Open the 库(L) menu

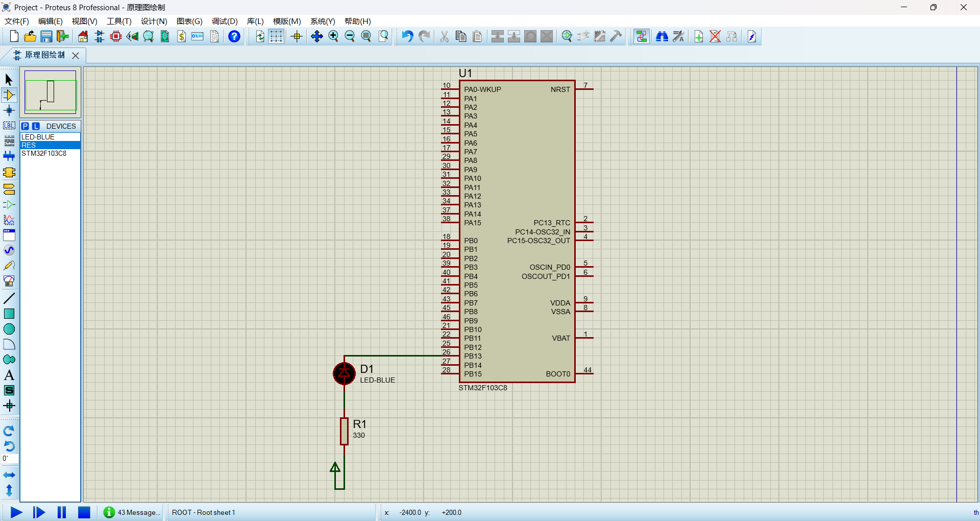pyautogui.click(x=255, y=21)
